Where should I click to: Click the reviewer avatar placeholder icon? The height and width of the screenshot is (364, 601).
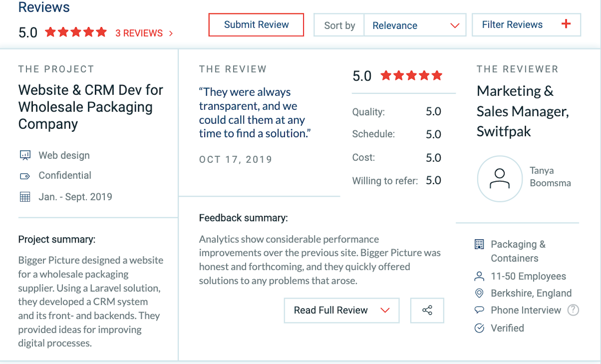500,179
